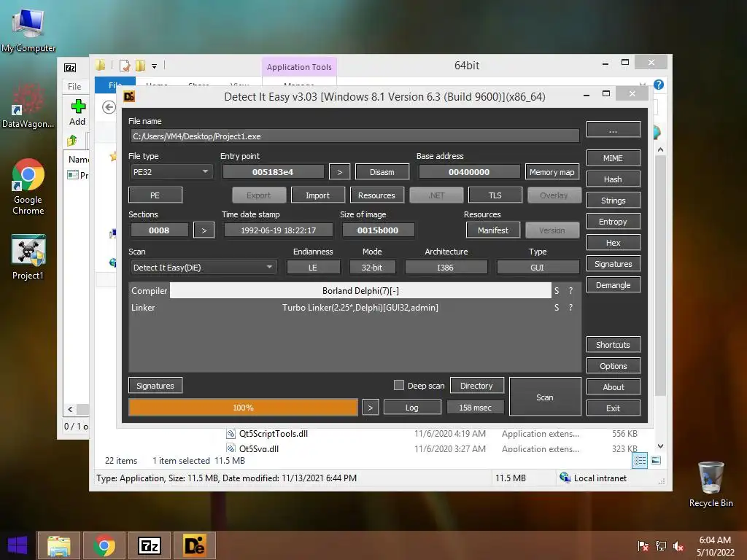The height and width of the screenshot is (560, 747).
Task: Open the Memory map button
Action: 551,172
